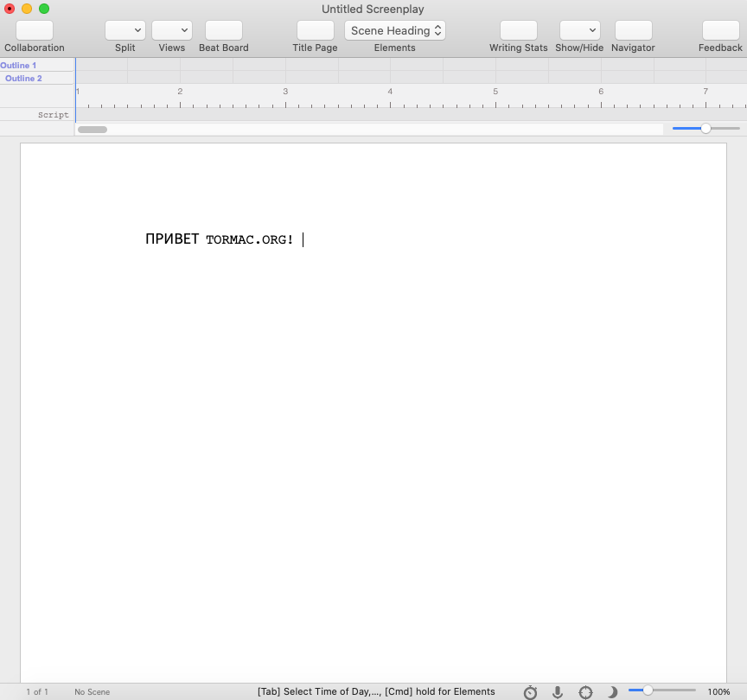747x700 pixels.
Task: Click the outline timeline zoom slider
Action: pos(705,129)
